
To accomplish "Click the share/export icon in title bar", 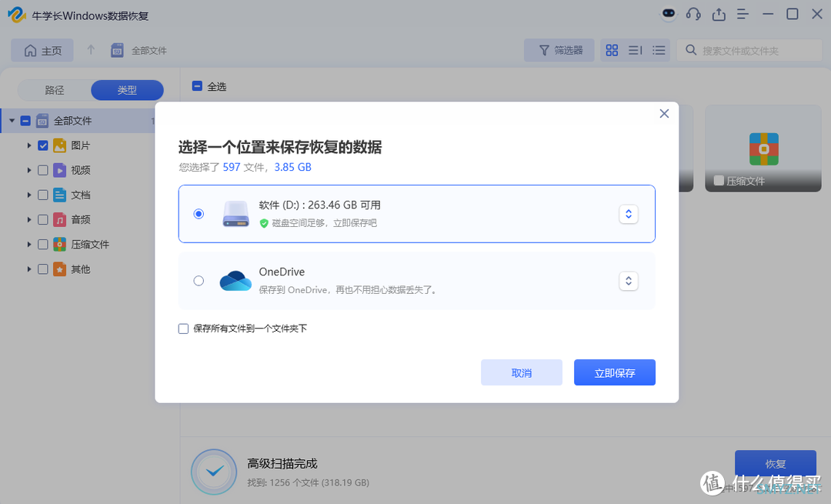I will tap(719, 14).
